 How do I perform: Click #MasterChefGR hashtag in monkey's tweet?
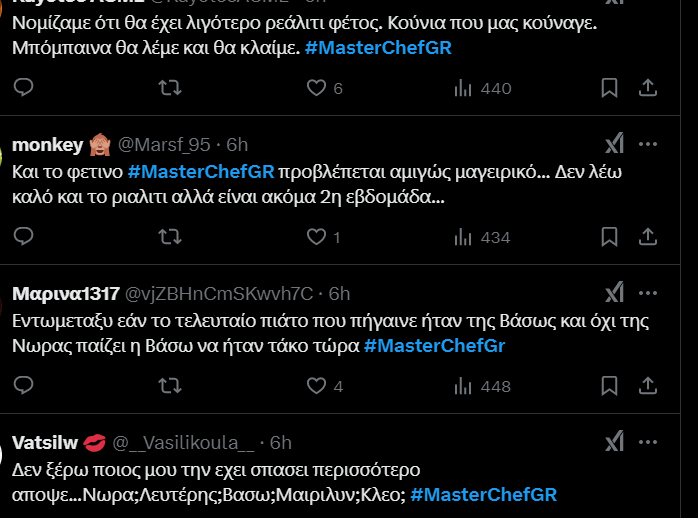(x=201, y=172)
